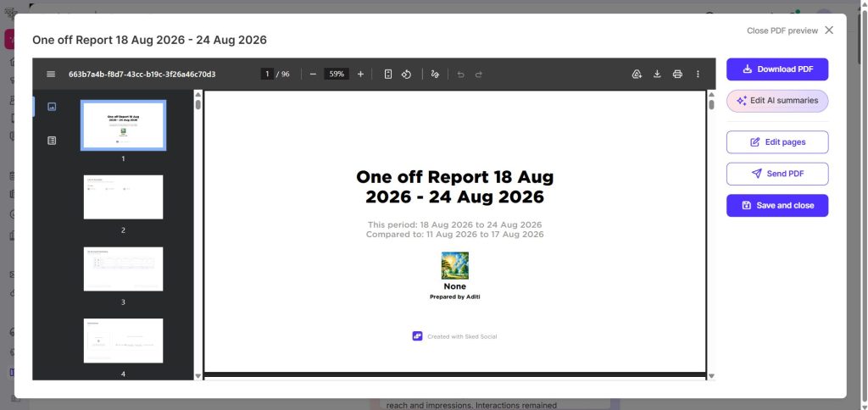Select the draw annotation tool
868x410 pixels.
435,75
